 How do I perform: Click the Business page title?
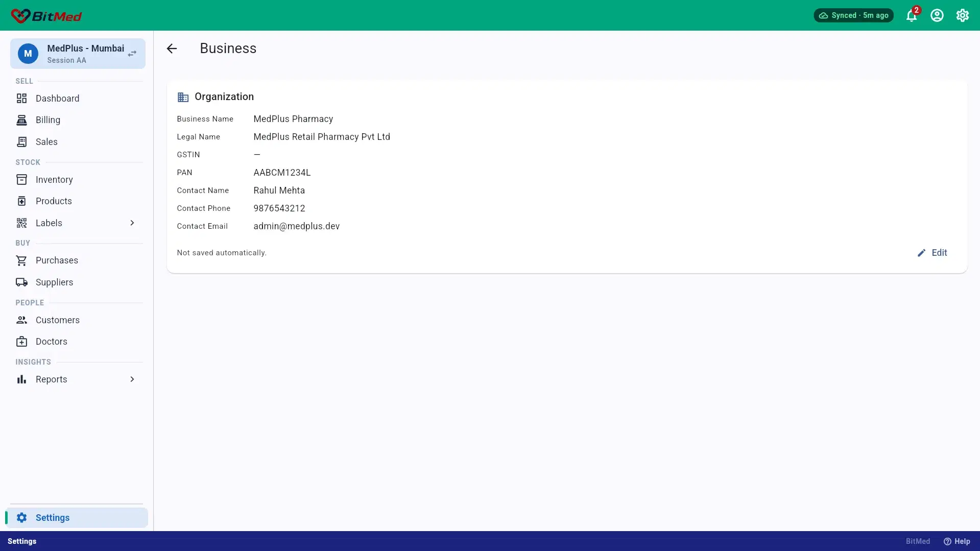228,49
